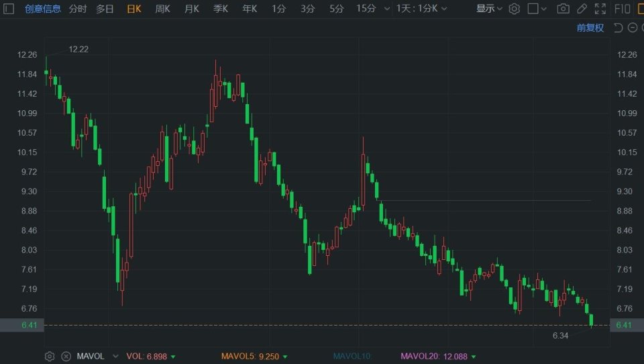Click the undo arrow icon
Viewport: 644px width, 364px height.
[x=618, y=28]
